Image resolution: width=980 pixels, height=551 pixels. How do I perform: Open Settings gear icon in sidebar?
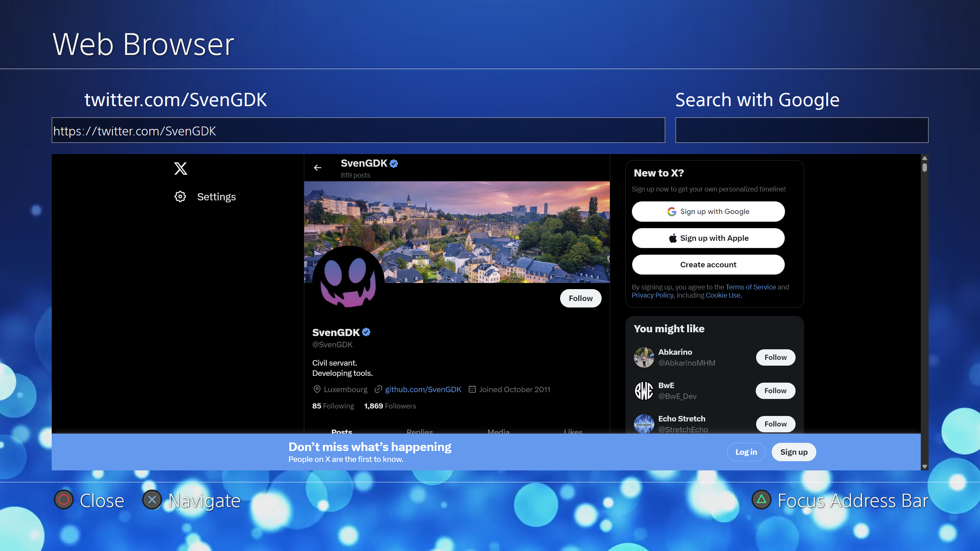[180, 197]
